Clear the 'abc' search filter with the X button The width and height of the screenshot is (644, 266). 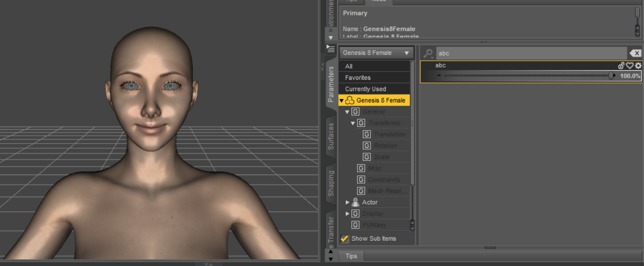click(x=635, y=53)
